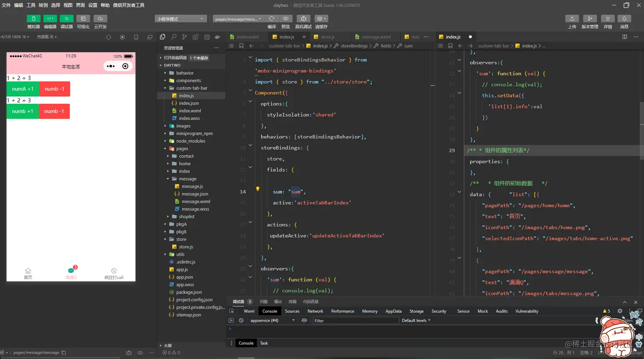Toggle the Editor (编辑器) panel icon

(x=50, y=19)
